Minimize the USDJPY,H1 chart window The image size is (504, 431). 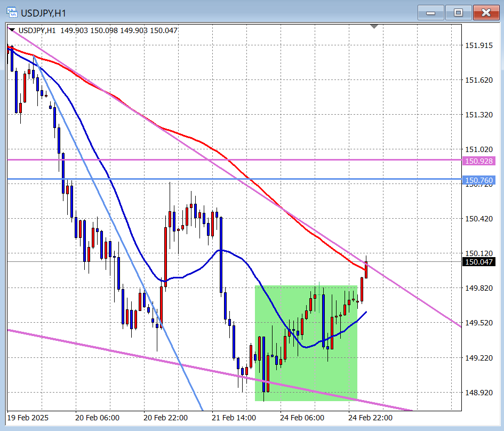pyautogui.click(x=430, y=13)
